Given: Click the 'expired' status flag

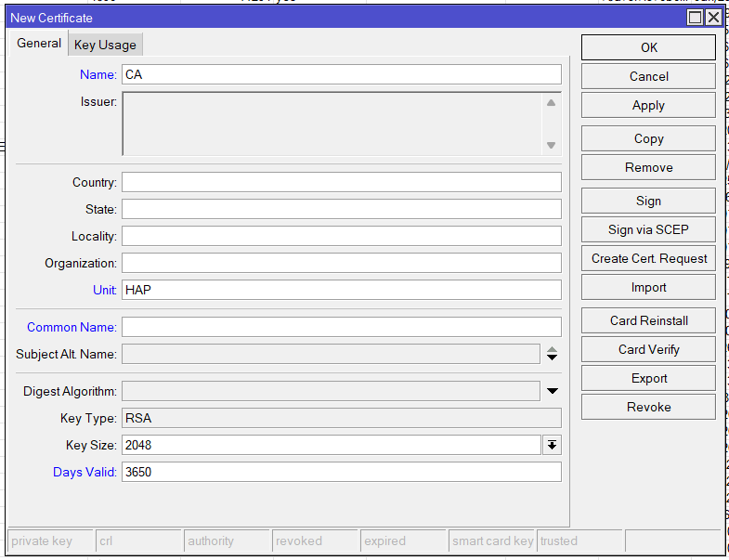Looking at the screenshot, I should click(404, 540).
